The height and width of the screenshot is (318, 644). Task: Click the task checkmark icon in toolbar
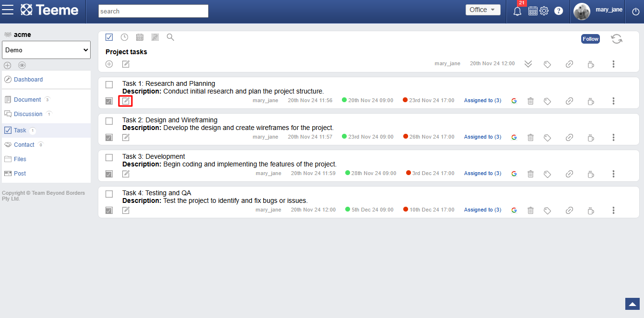tap(109, 37)
